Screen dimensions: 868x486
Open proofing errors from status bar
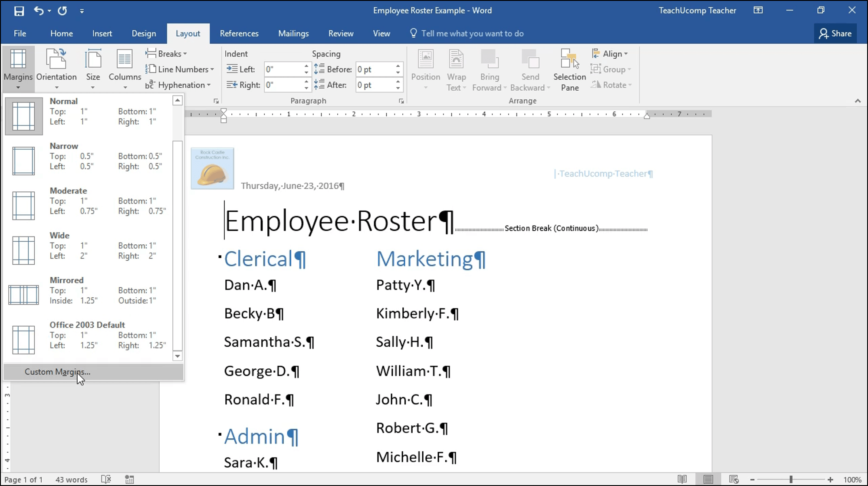106,479
